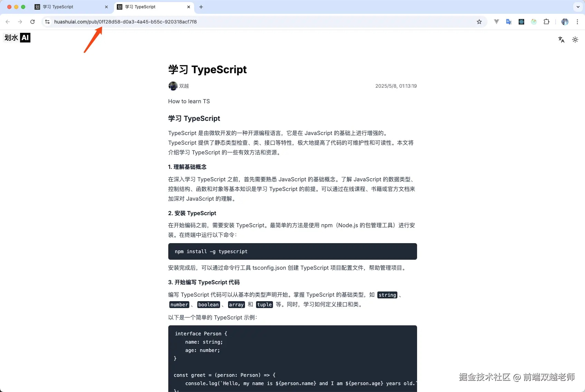Bookmark this page with the star
This screenshot has height=392, width=585.
point(479,21)
